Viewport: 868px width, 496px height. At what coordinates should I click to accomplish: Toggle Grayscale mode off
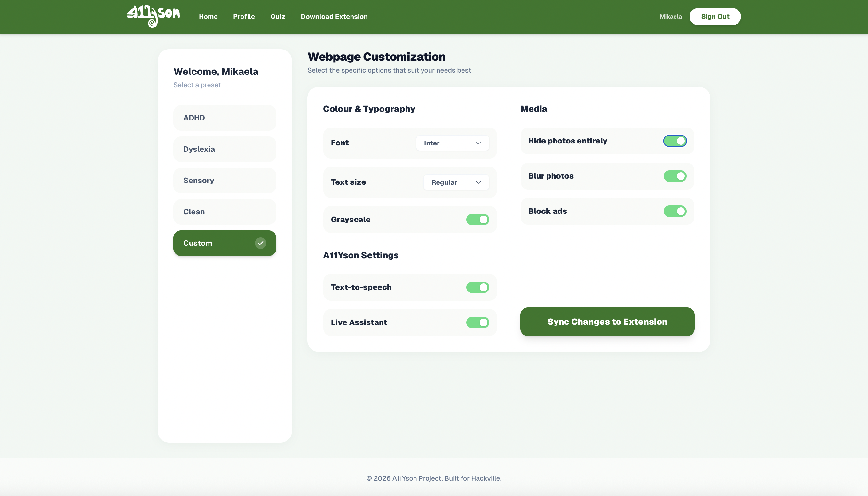(477, 220)
